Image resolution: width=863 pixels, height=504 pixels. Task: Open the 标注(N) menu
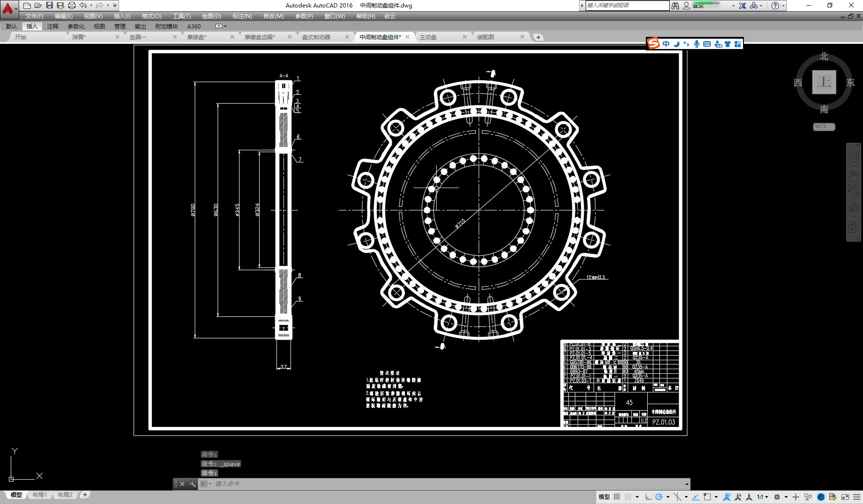242,16
